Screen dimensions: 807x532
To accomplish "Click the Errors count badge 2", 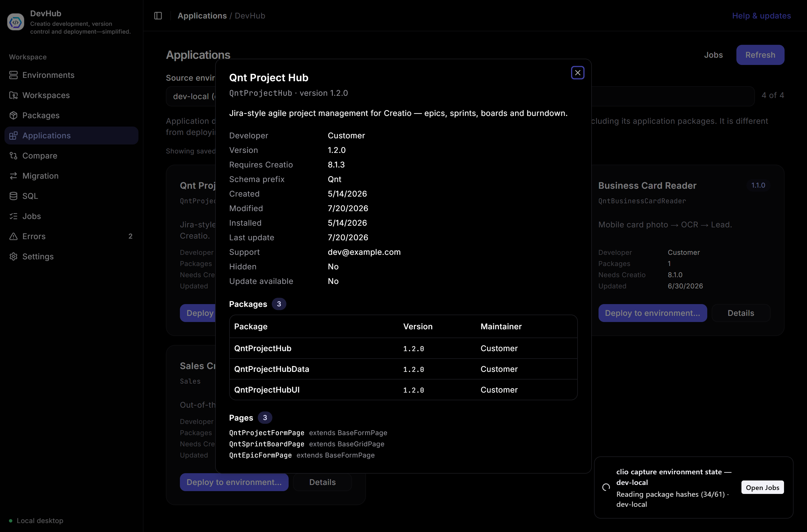I will pyautogui.click(x=130, y=237).
